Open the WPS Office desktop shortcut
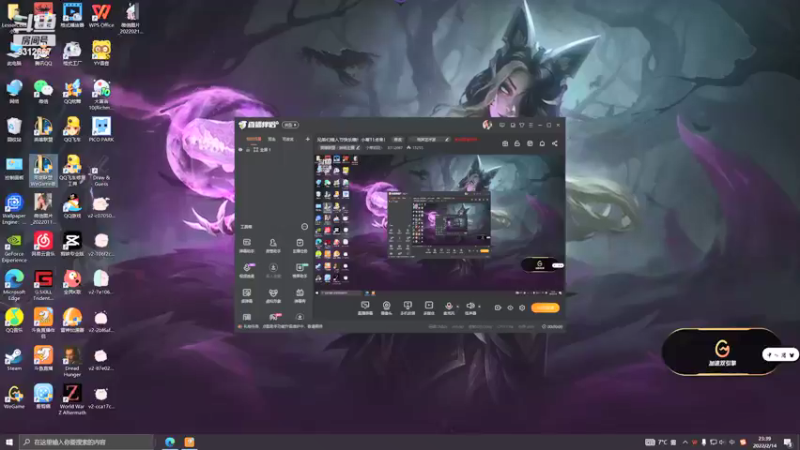Image resolution: width=800 pixels, height=450 pixels. point(101,16)
